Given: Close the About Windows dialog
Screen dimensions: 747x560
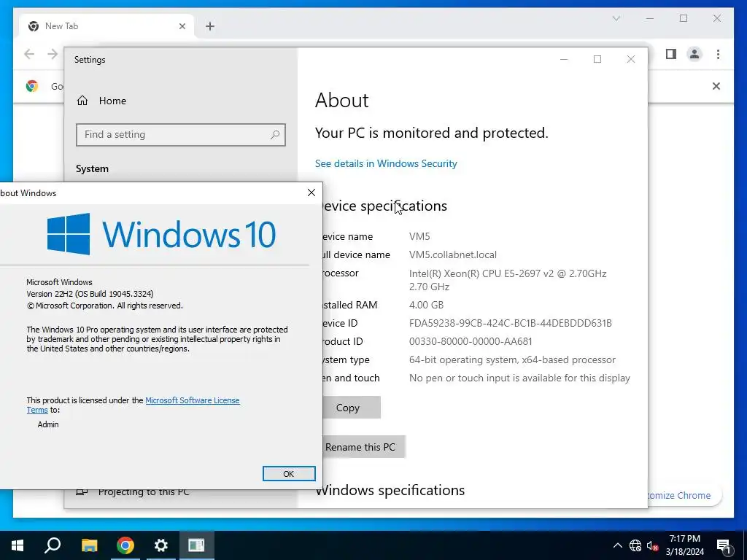Looking at the screenshot, I should [311, 192].
